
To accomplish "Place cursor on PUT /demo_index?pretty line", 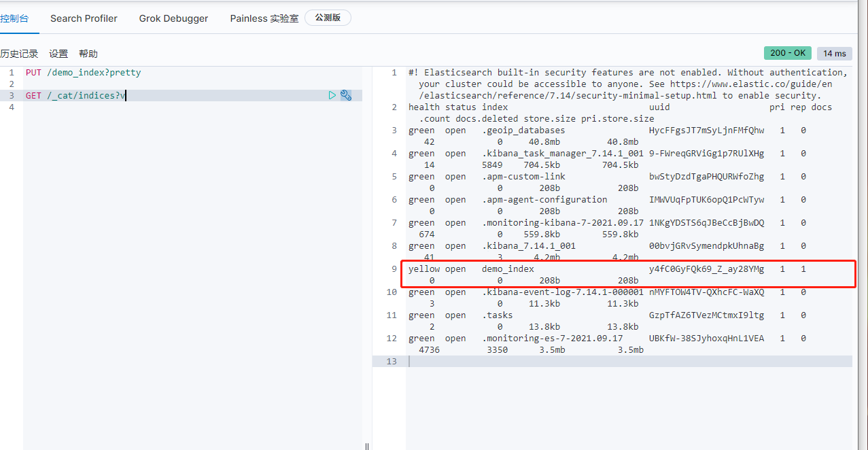I will point(83,72).
